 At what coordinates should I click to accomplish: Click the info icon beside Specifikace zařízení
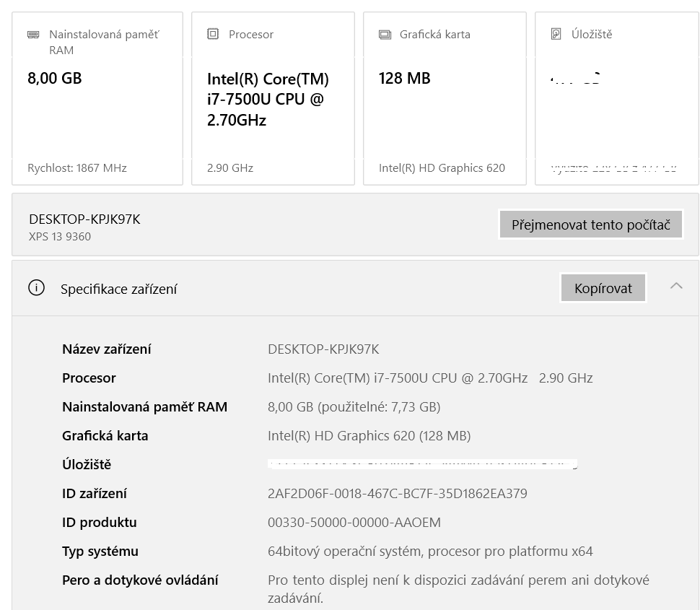36,288
